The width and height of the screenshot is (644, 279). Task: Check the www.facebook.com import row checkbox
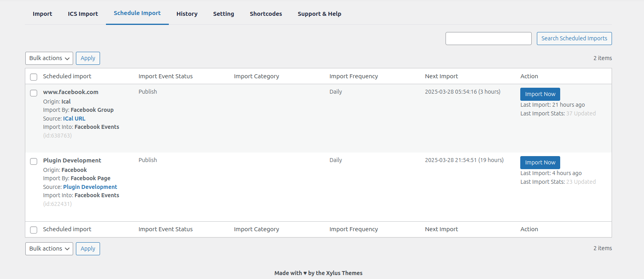point(34,93)
